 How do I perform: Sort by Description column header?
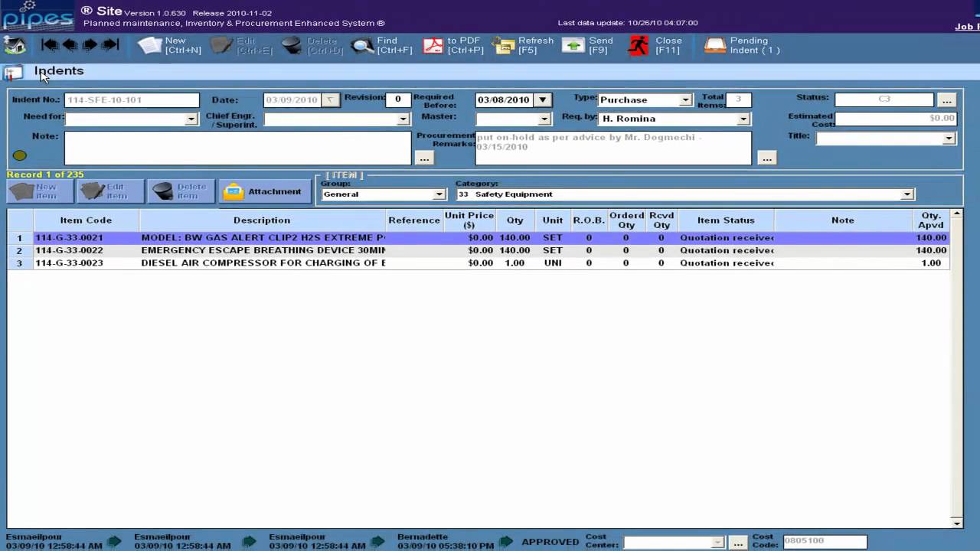[x=262, y=220]
